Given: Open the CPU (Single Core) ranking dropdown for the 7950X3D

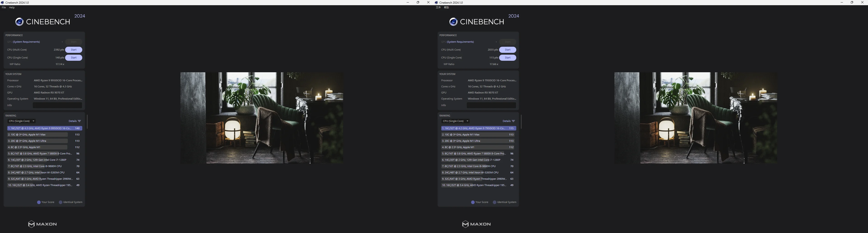Looking at the screenshot, I should click(455, 121).
